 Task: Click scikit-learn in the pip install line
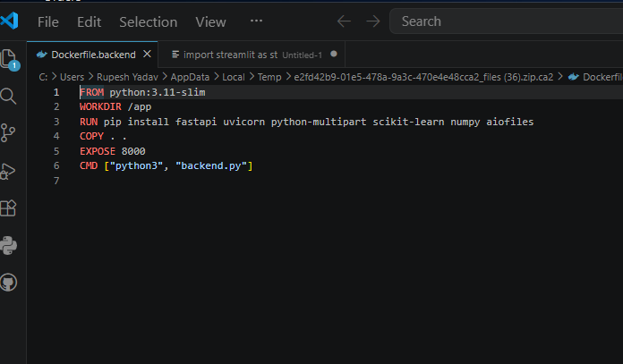click(x=408, y=122)
